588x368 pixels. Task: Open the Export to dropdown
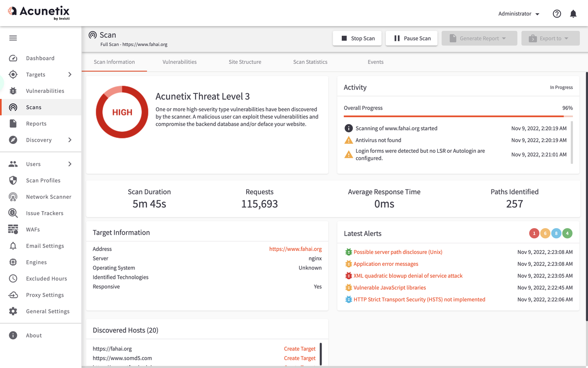point(550,38)
